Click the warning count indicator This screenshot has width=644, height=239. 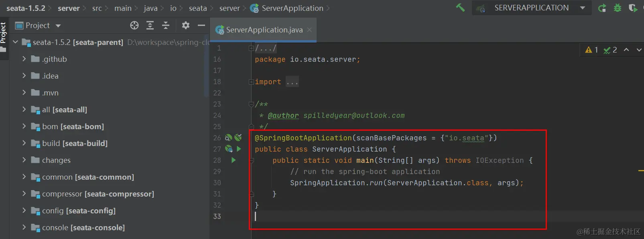592,50
